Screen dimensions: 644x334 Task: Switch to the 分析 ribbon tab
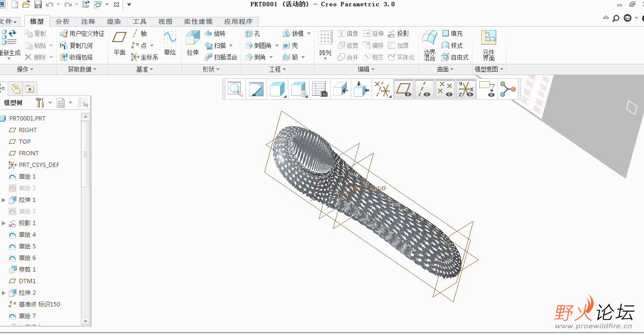click(63, 21)
